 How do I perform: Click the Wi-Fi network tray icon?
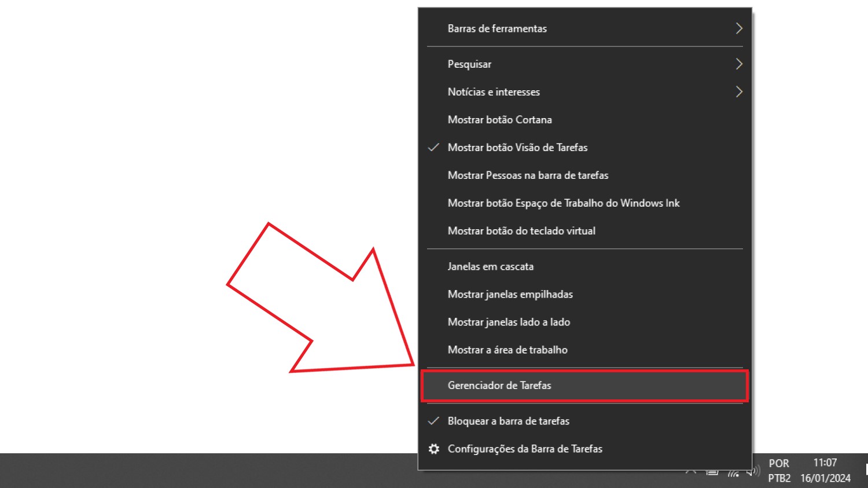734,473
